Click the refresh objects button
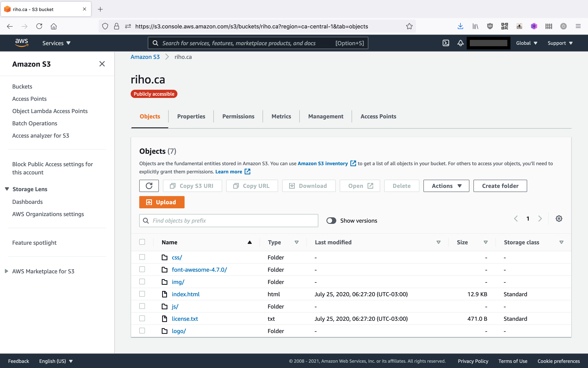 (149, 186)
